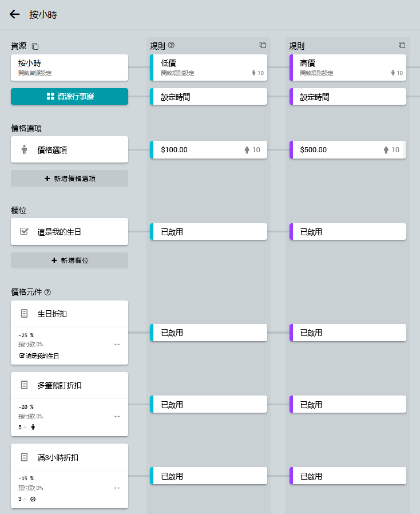Click document icon on 滿3小時折扣 card
The width and height of the screenshot is (420, 514).
pyautogui.click(x=24, y=457)
